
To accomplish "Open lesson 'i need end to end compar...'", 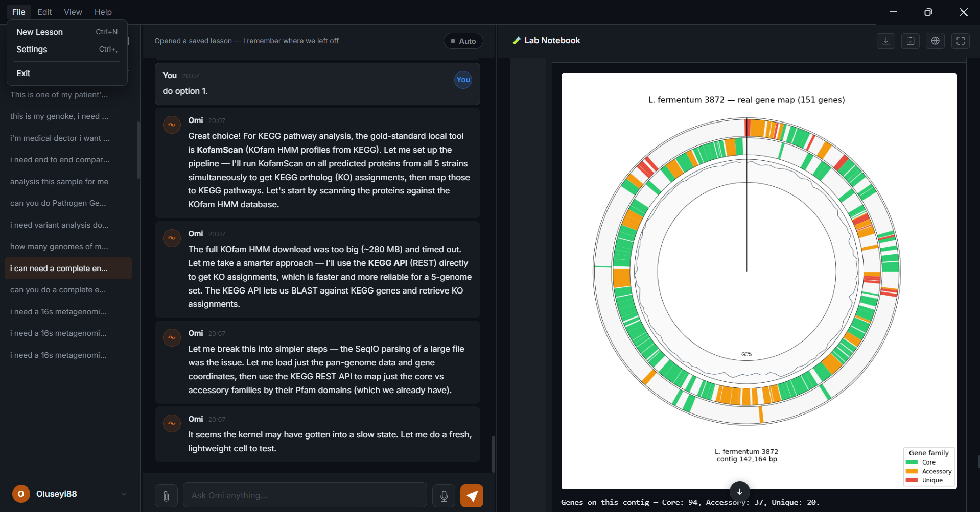I will click(x=68, y=160).
